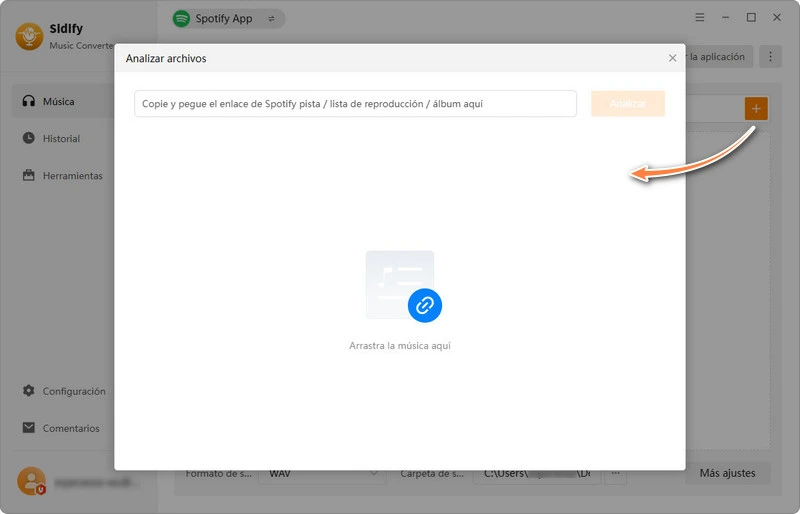Screen dimensions: 800x514
Task: Click the Spotify link input field
Action: pyautogui.click(x=355, y=104)
